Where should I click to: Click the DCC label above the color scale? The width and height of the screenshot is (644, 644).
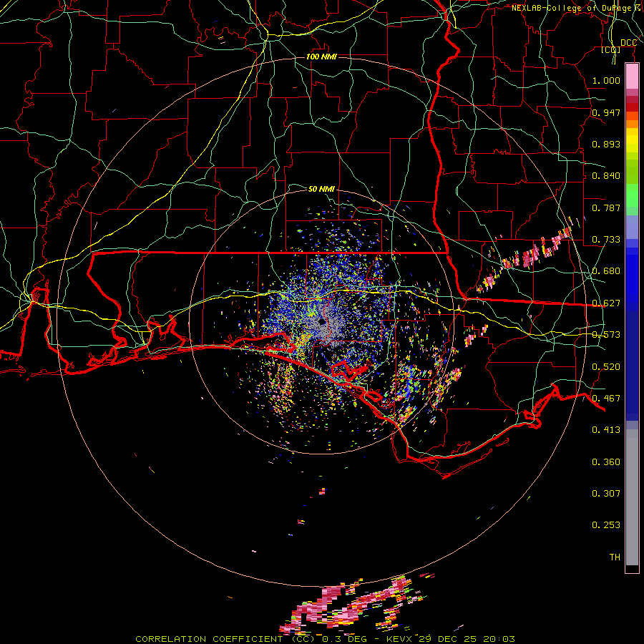628,43
